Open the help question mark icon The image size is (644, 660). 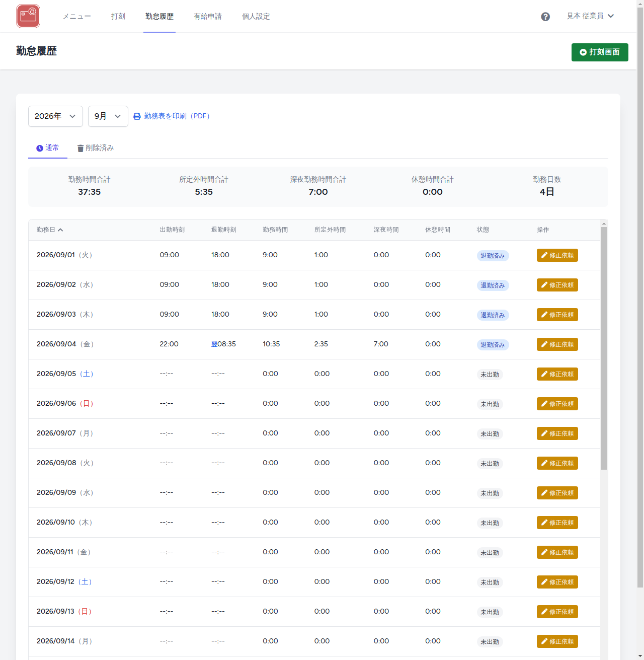point(545,17)
